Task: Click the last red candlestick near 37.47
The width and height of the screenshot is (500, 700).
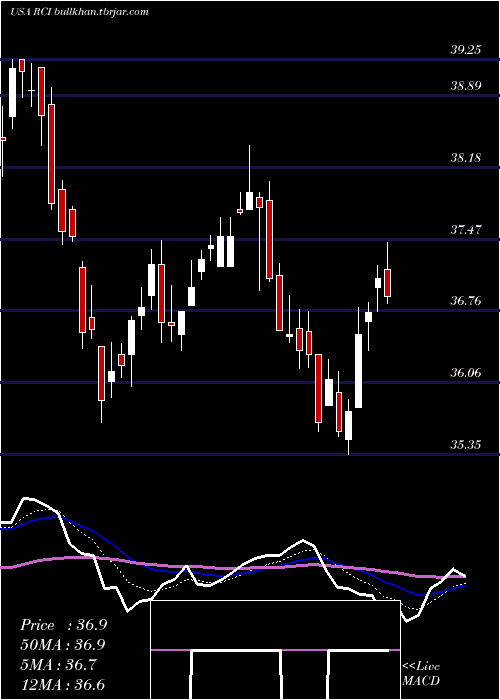Action: click(388, 283)
